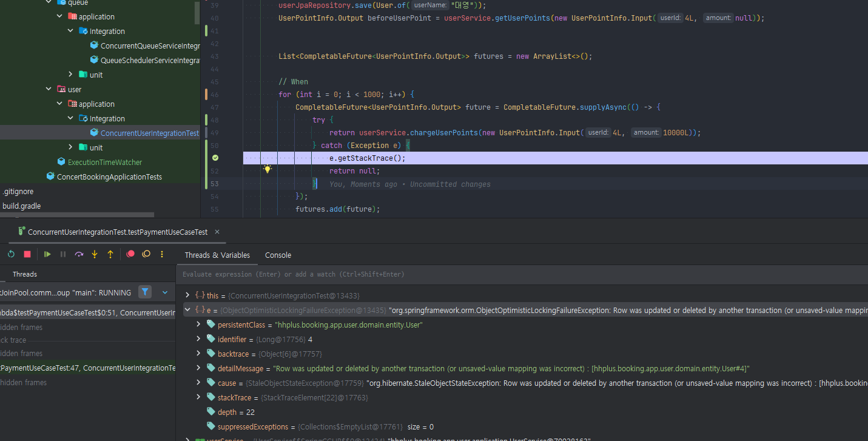Click gutter line number 46

click(214, 95)
